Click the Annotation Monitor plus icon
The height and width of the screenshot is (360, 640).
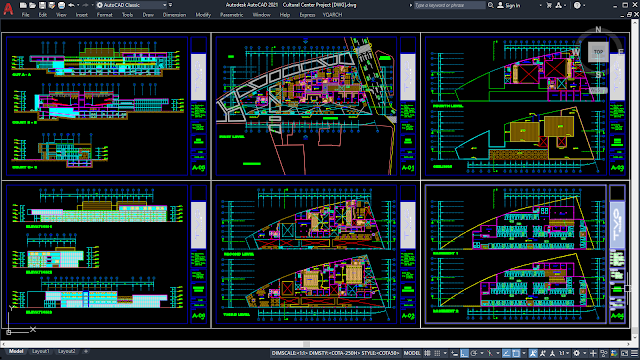coord(593,353)
